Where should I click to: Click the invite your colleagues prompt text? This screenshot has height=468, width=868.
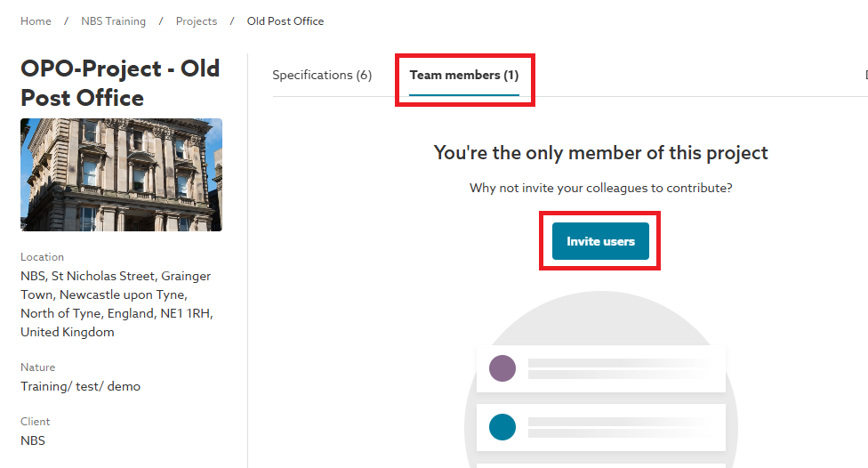pos(600,189)
